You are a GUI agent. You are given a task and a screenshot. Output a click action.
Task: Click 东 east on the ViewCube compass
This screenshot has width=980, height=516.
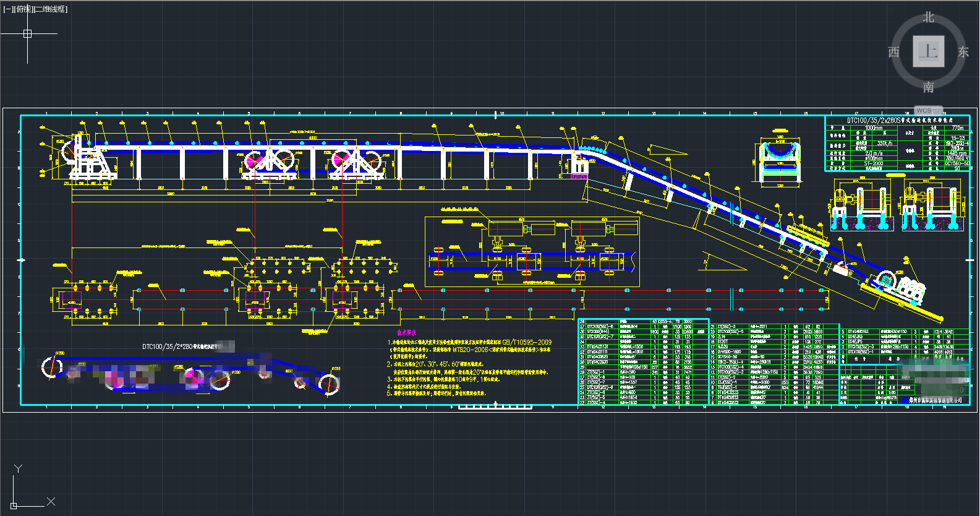[x=963, y=52]
